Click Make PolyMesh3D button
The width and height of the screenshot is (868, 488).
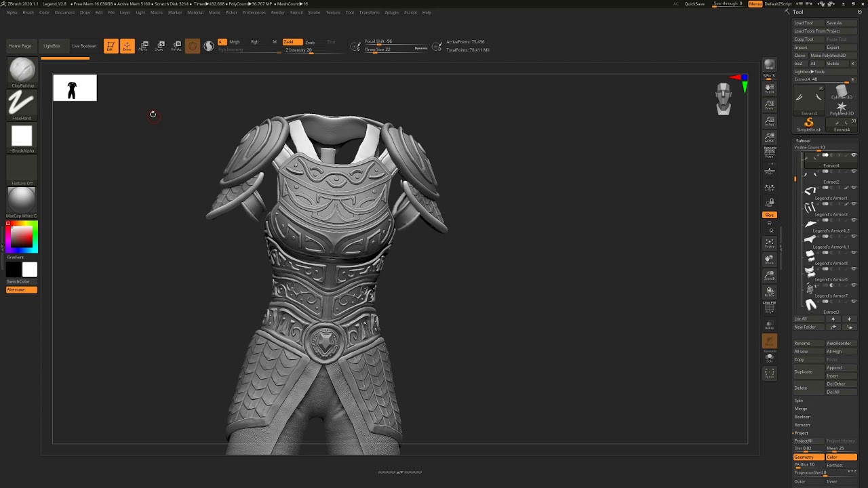pyautogui.click(x=833, y=56)
